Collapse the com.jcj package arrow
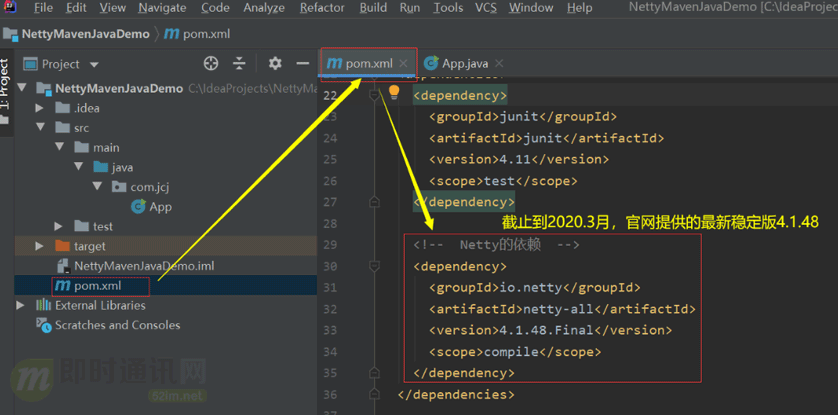The image size is (838, 415). click(x=97, y=186)
